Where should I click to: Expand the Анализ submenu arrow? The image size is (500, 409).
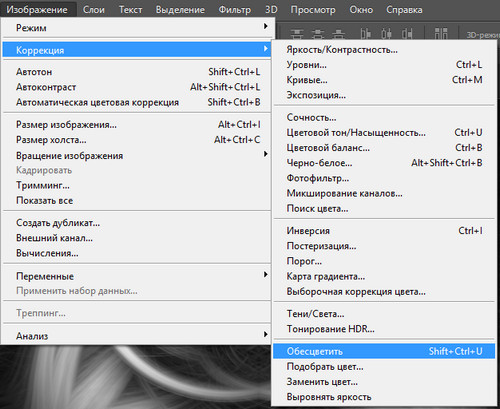click(x=266, y=334)
